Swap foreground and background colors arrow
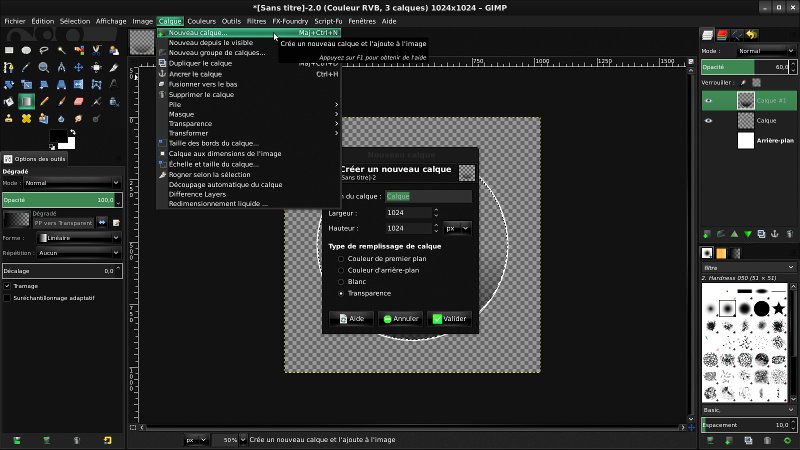Viewport: 800px width, 450px height. 72,132
